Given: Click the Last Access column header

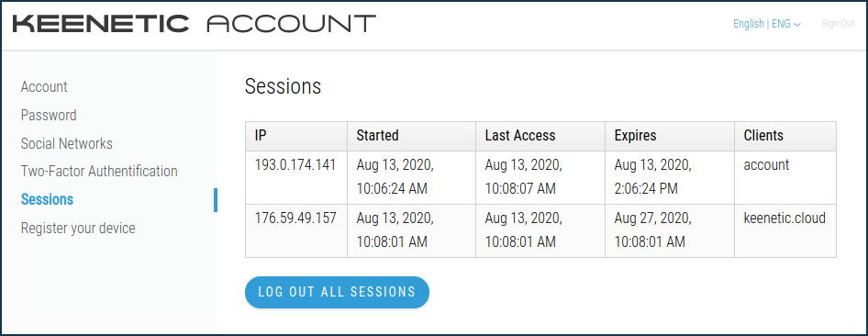Looking at the screenshot, I should click(540, 136).
